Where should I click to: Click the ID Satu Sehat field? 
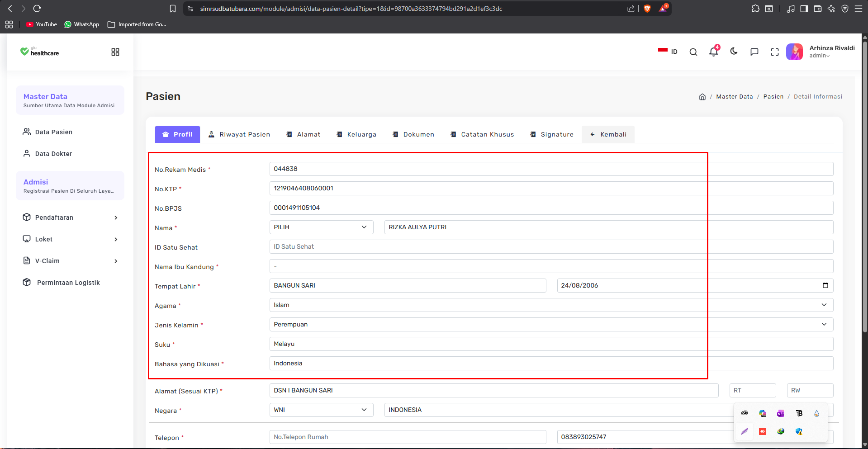551,247
